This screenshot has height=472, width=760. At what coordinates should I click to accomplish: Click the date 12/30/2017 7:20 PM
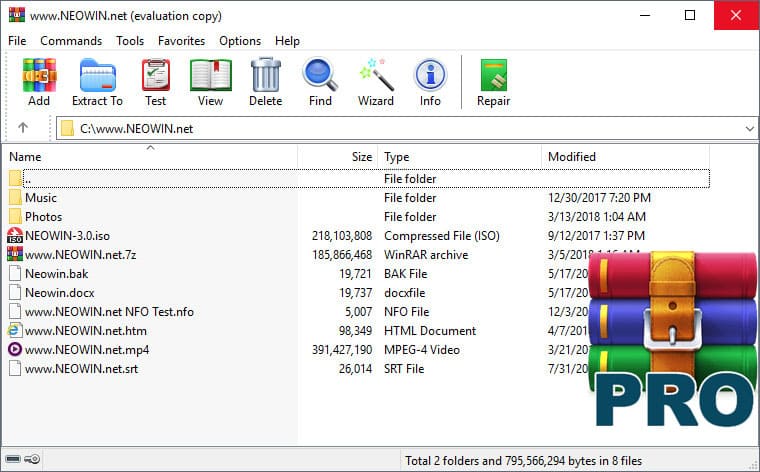[x=599, y=198]
